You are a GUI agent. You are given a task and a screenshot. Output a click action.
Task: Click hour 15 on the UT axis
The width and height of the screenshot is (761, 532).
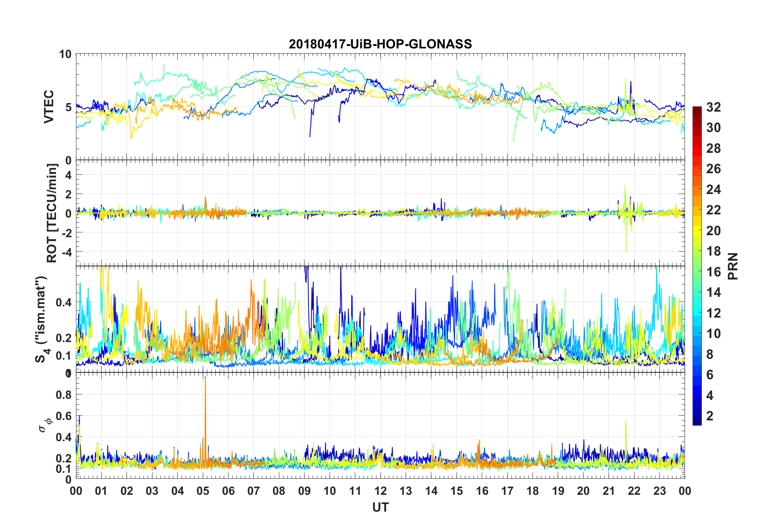457,491
